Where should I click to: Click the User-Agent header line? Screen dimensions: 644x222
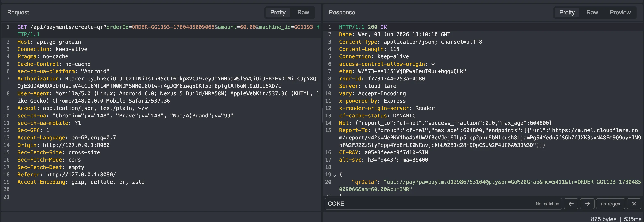tap(168, 97)
